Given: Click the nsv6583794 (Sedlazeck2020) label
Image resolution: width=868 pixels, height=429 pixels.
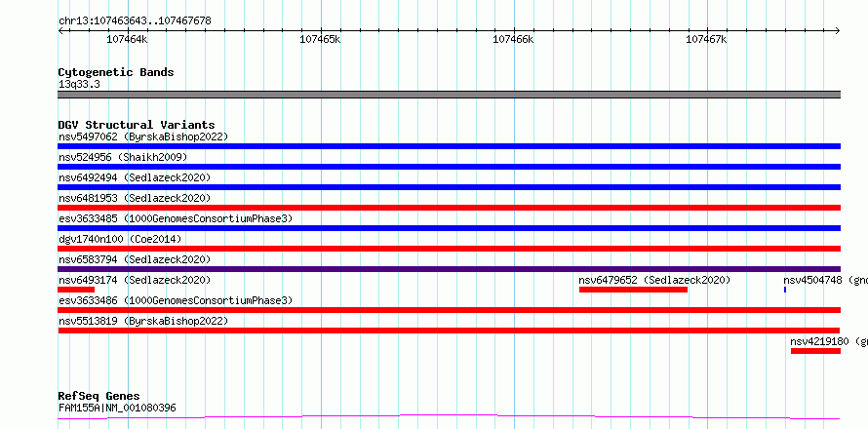Looking at the screenshot, I should tap(135, 259).
